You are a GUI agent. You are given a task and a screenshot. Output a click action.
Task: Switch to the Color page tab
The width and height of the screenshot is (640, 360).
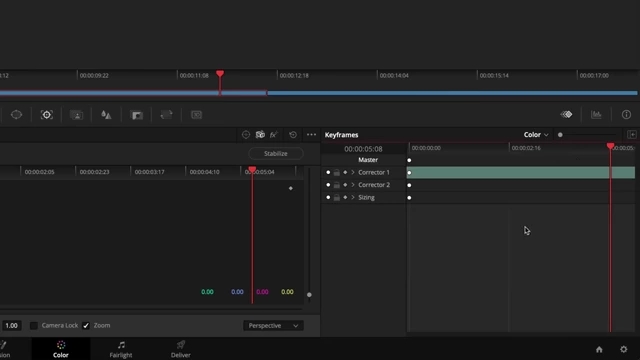coord(61,349)
